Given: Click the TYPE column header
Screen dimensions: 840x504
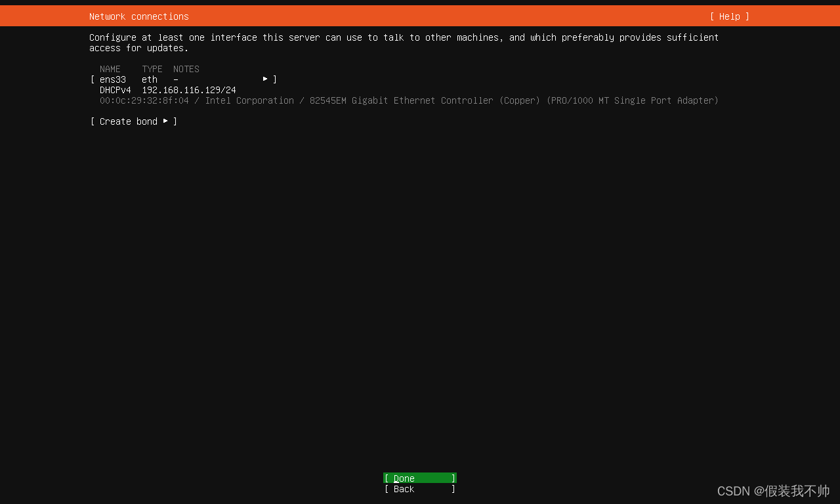Looking at the screenshot, I should (152, 69).
